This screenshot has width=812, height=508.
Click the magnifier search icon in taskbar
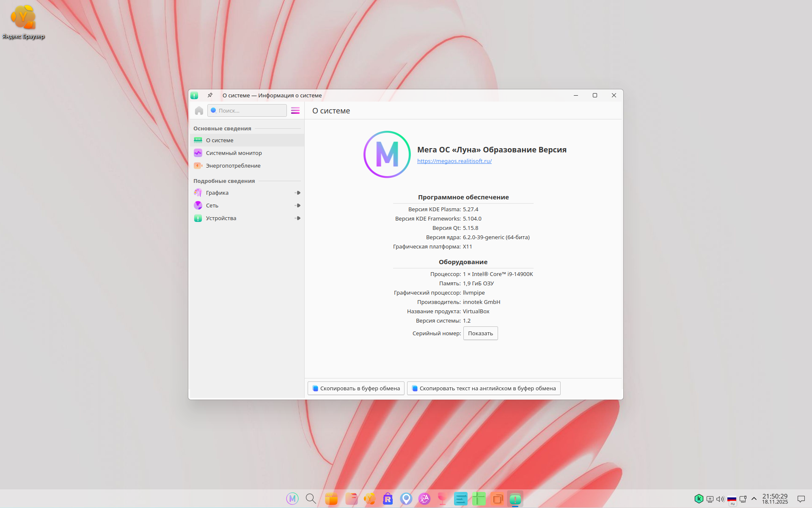pos(311,499)
